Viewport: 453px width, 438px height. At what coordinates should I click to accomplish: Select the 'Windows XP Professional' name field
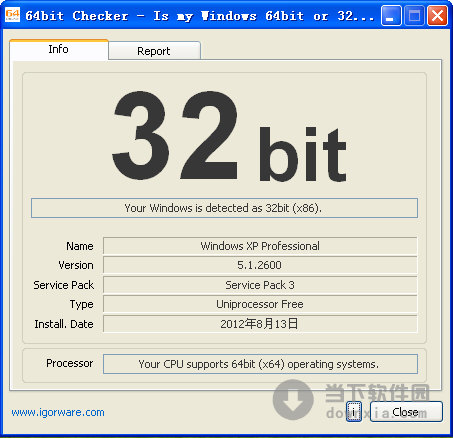[x=260, y=246]
